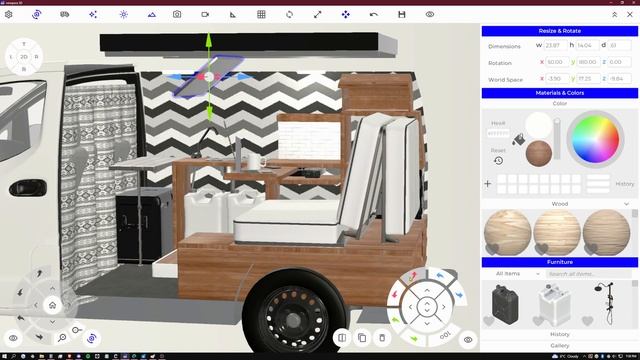The width and height of the screenshot is (640, 360).
Task: Click the up chevron in left camera wheel
Action: point(52,289)
